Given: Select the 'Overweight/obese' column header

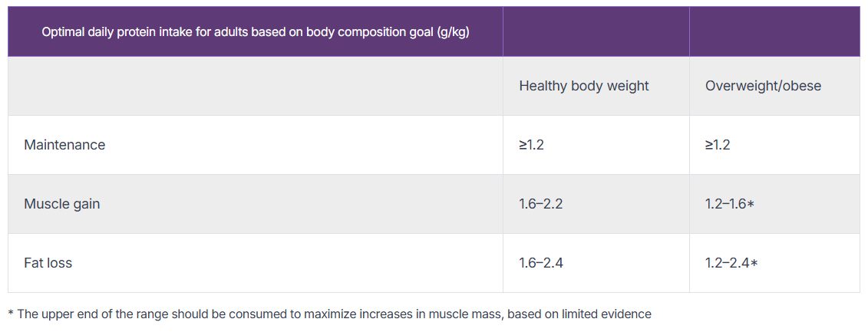Looking at the screenshot, I should coord(763,86).
